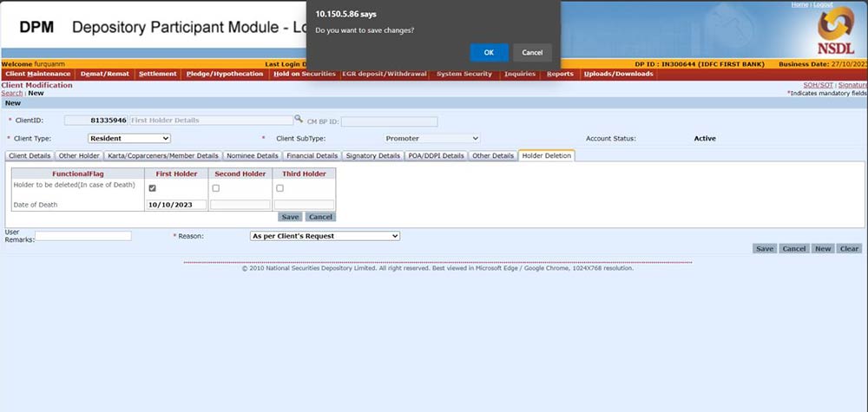This screenshot has height=412, width=868.
Task: Expand the Client SubType dropdown
Action: 432,138
